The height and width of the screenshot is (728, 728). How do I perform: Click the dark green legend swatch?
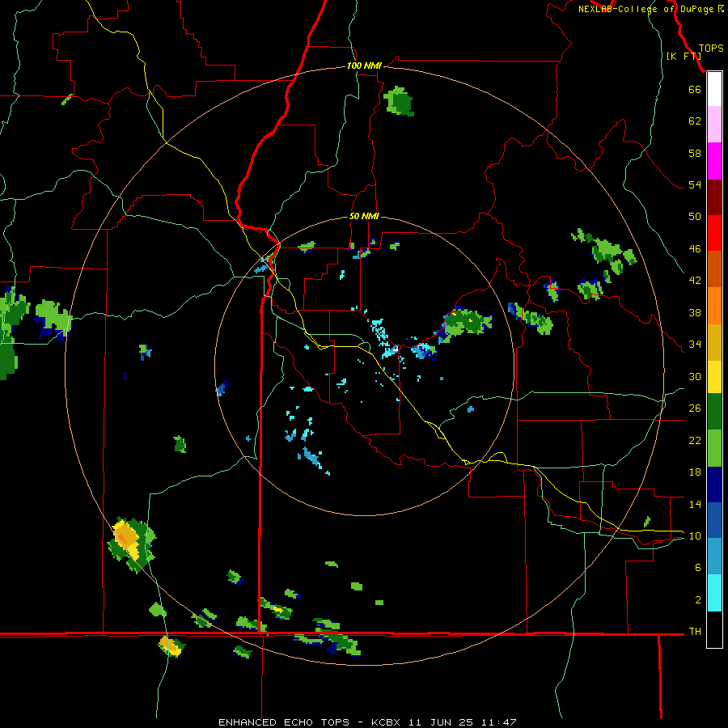click(x=714, y=412)
